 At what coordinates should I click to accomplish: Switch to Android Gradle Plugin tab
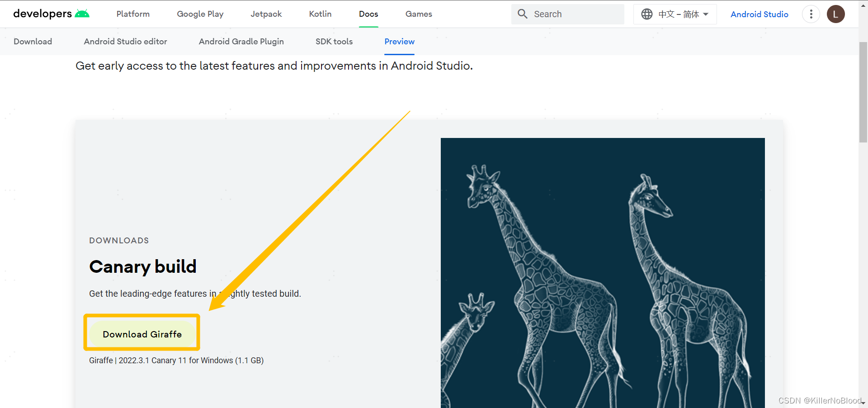pos(241,42)
